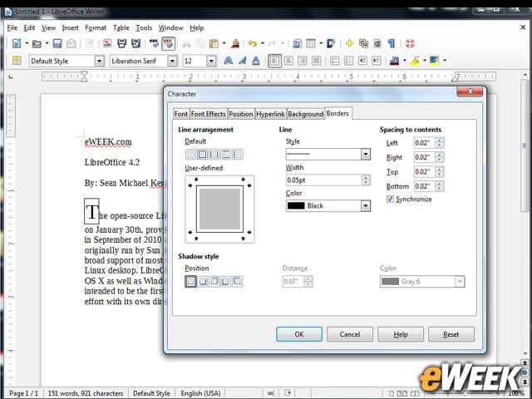Click the line Width input field

pos(324,180)
